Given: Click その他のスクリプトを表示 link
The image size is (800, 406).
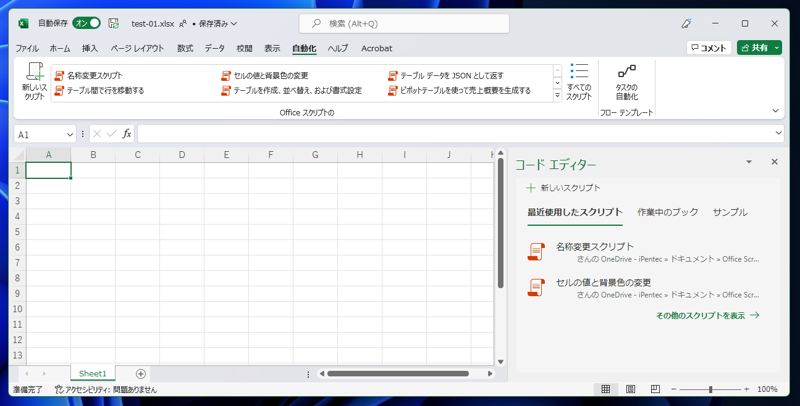Looking at the screenshot, I should [x=708, y=316].
